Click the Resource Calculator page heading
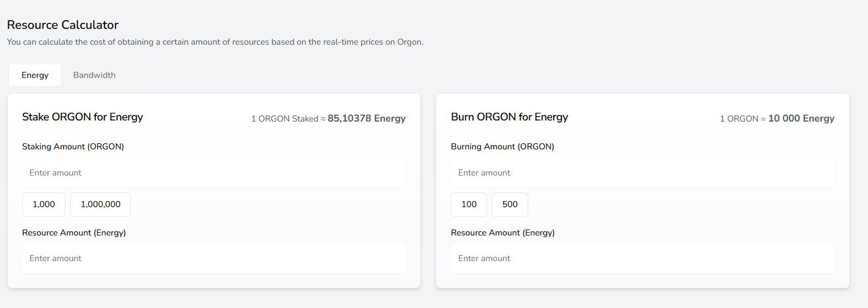This screenshot has width=868, height=308. (63, 25)
